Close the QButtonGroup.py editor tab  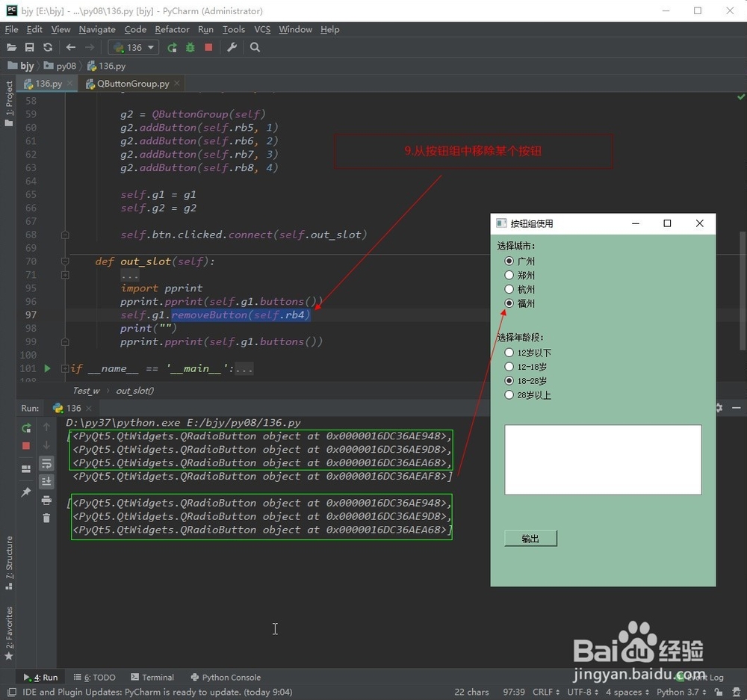[x=177, y=83]
